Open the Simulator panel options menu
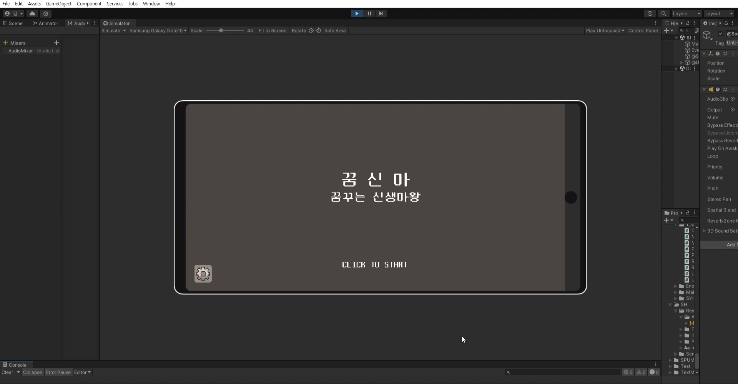 (655, 23)
